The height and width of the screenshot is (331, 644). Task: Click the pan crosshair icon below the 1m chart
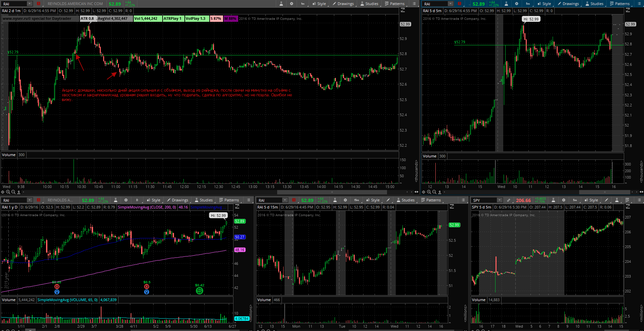(3, 192)
